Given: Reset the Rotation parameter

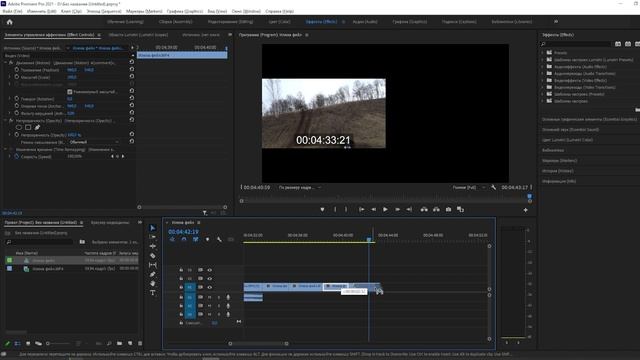Looking at the screenshot, I should (x=131, y=98).
